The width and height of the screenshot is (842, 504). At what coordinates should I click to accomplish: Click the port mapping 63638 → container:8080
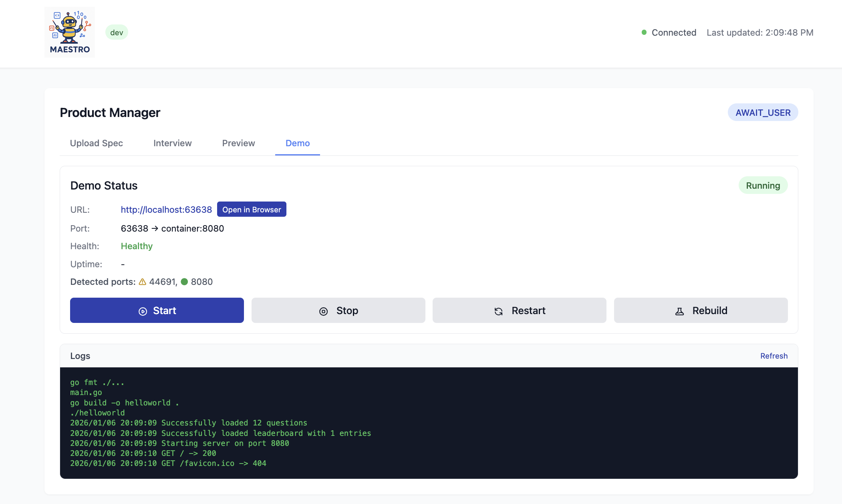172,228
